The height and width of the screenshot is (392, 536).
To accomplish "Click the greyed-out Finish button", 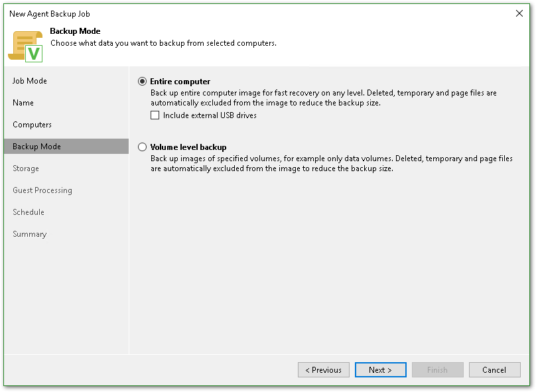I will point(437,370).
